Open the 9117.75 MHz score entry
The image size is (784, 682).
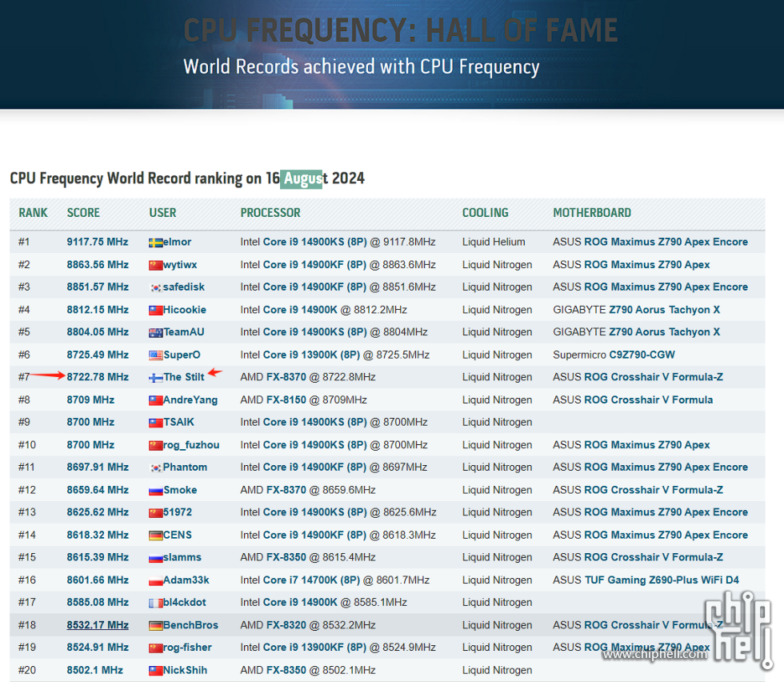click(98, 242)
